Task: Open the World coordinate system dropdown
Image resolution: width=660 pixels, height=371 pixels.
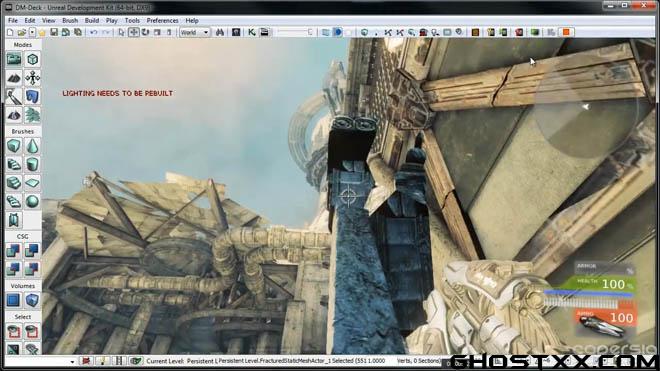Action: [195, 32]
